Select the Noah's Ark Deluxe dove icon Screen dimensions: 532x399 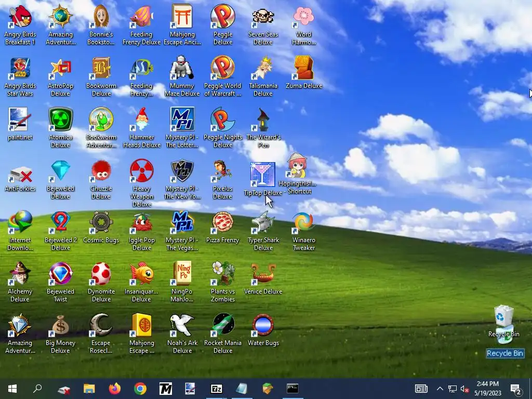click(182, 325)
